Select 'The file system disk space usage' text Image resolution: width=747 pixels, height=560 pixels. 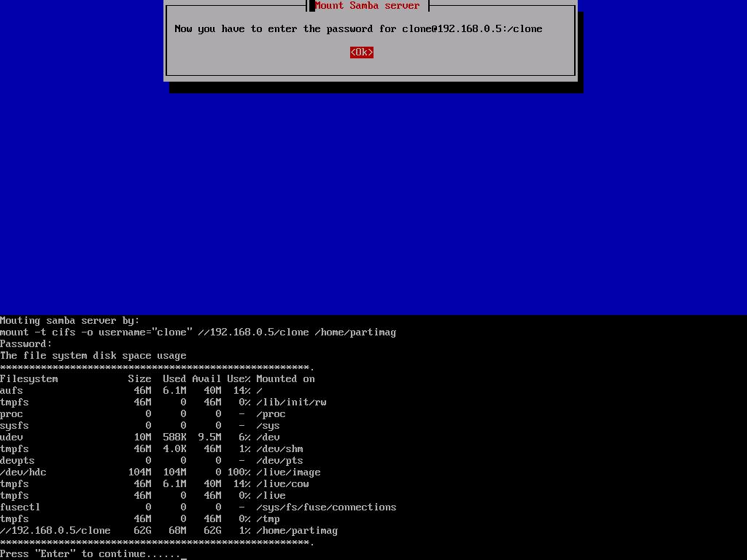[93, 356]
